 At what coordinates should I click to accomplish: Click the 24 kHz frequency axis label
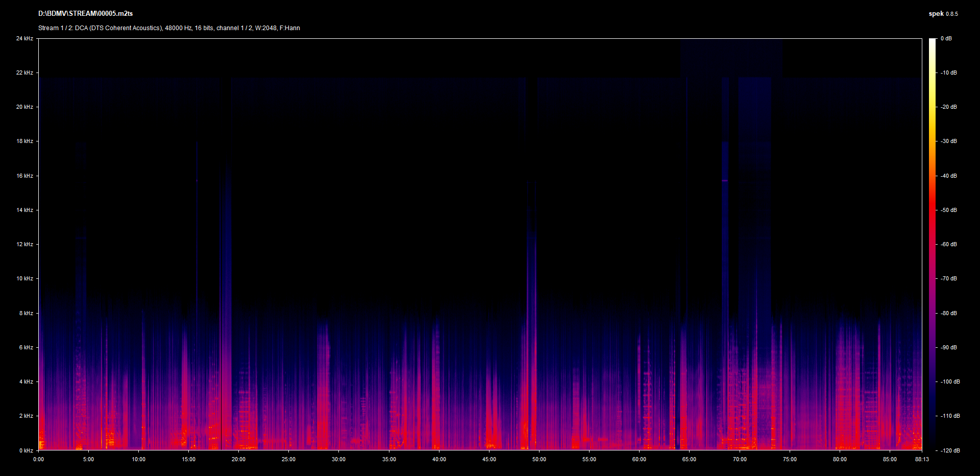click(x=24, y=38)
